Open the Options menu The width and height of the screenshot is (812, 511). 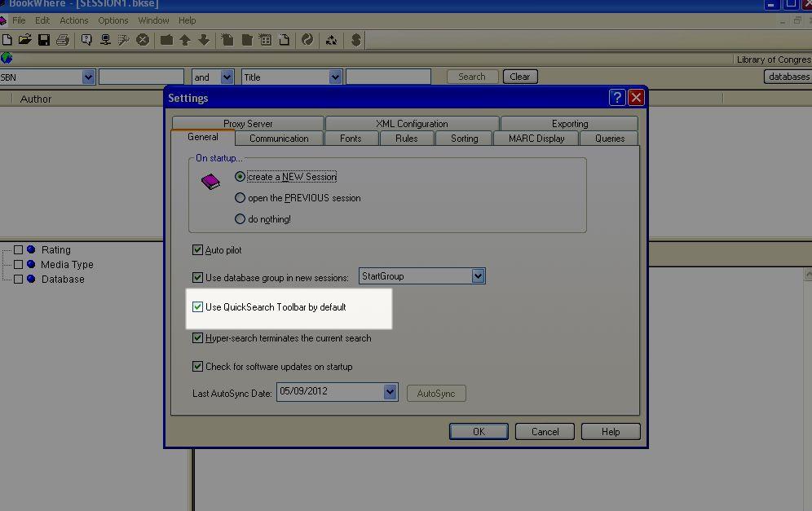113,20
